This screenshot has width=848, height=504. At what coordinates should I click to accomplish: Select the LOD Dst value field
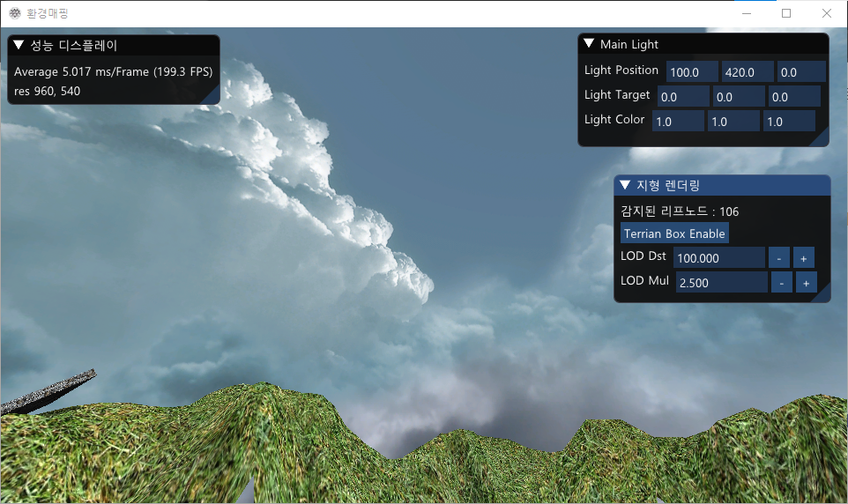pyautogui.click(x=718, y=258)
